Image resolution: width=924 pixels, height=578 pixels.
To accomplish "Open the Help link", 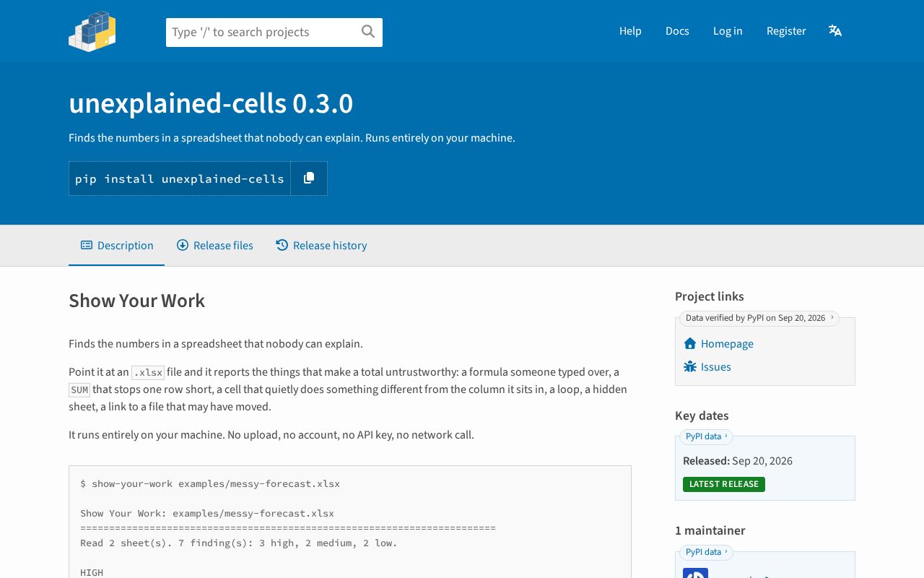I will coord(630,30).
